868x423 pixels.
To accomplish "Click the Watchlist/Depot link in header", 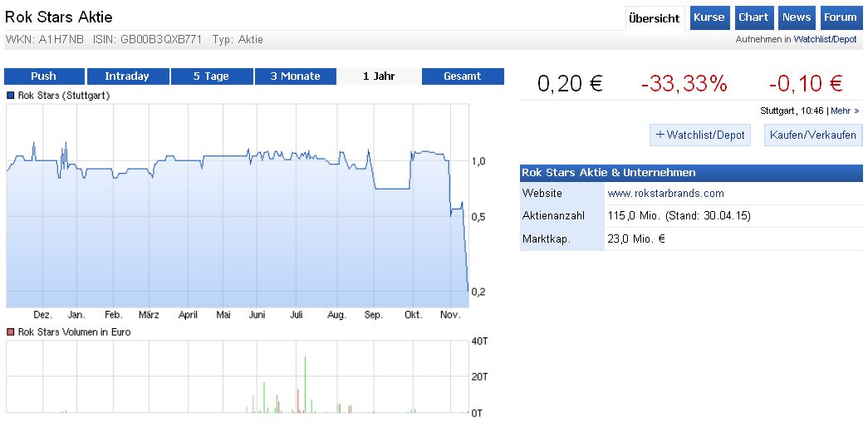I will (x=825, y=40).
